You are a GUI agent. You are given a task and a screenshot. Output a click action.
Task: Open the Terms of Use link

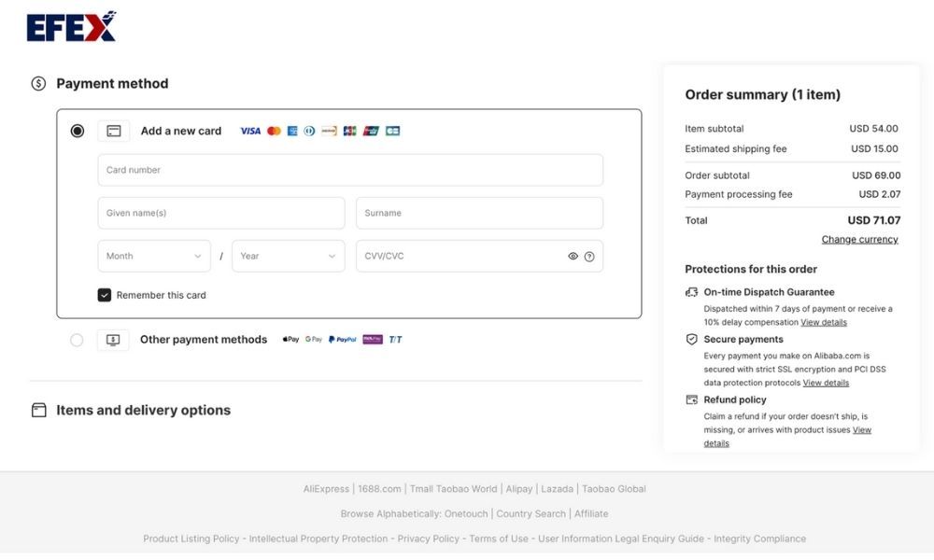(x=499, y=539)
